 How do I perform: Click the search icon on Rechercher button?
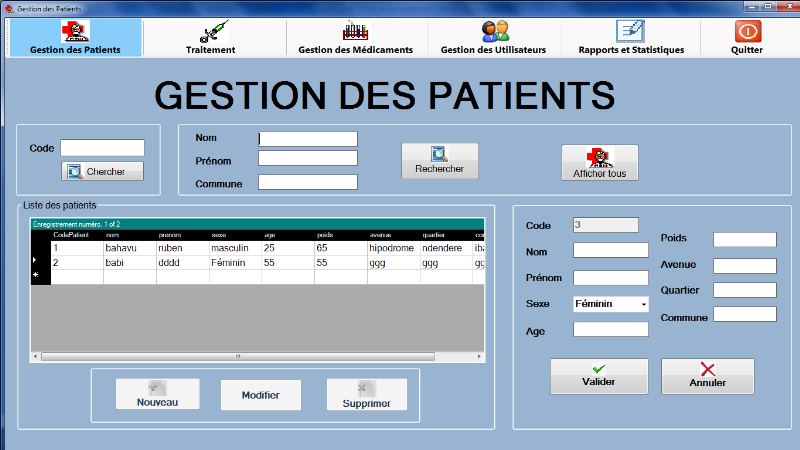[x=439, y=154]
